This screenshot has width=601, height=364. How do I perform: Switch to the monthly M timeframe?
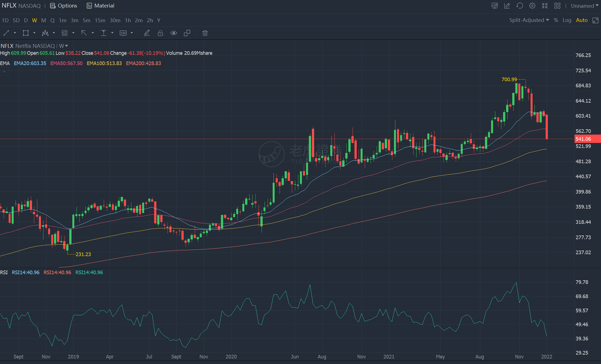click(43, 20)
